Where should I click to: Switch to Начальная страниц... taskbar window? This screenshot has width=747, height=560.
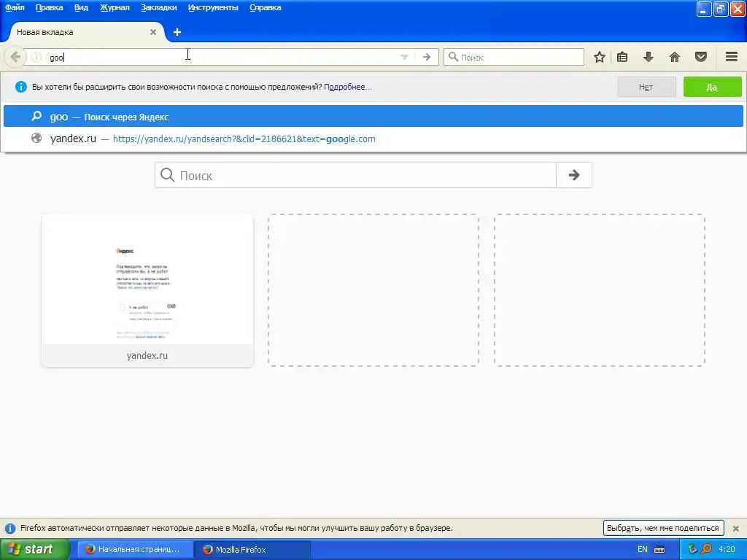(135, 549)
